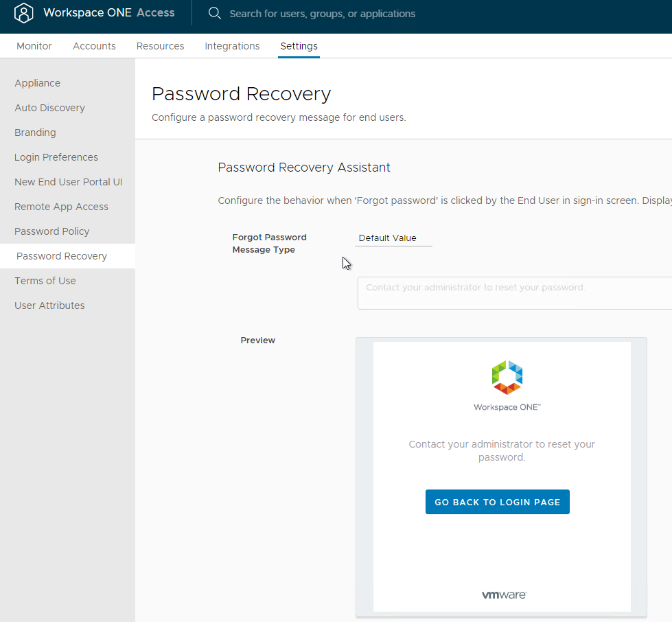This screenshot has height=622, width=672.
Task: Select Remote App Access
Action: pos(61,207)
